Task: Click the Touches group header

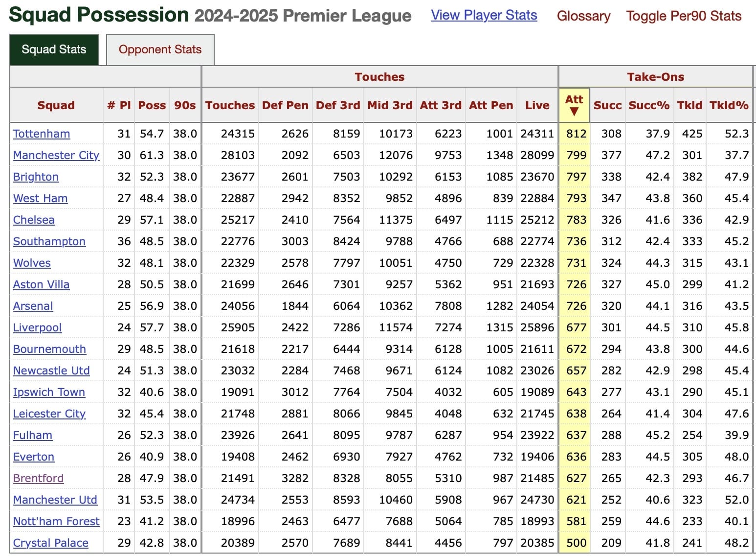Action: [380, 77]
